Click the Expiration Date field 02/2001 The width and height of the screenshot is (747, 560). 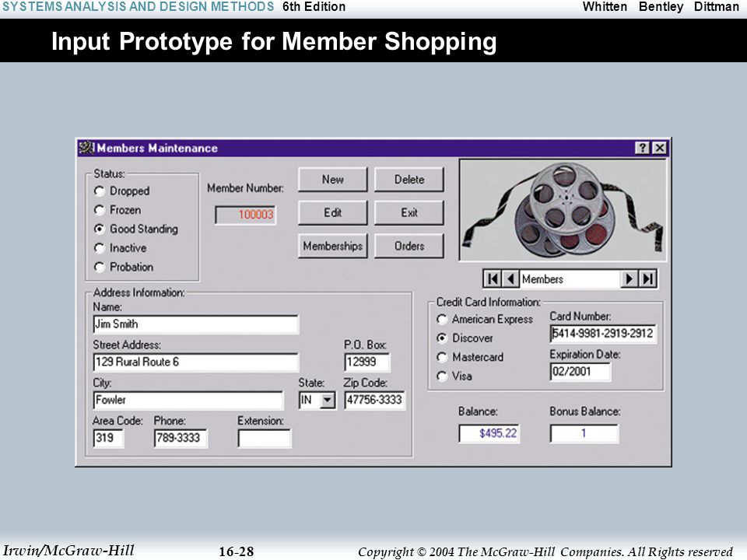(x=580, y=372)
